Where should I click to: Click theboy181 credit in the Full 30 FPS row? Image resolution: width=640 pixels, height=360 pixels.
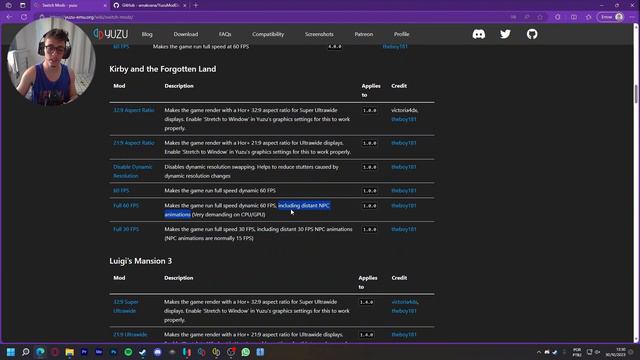click(x=404, y=229)
